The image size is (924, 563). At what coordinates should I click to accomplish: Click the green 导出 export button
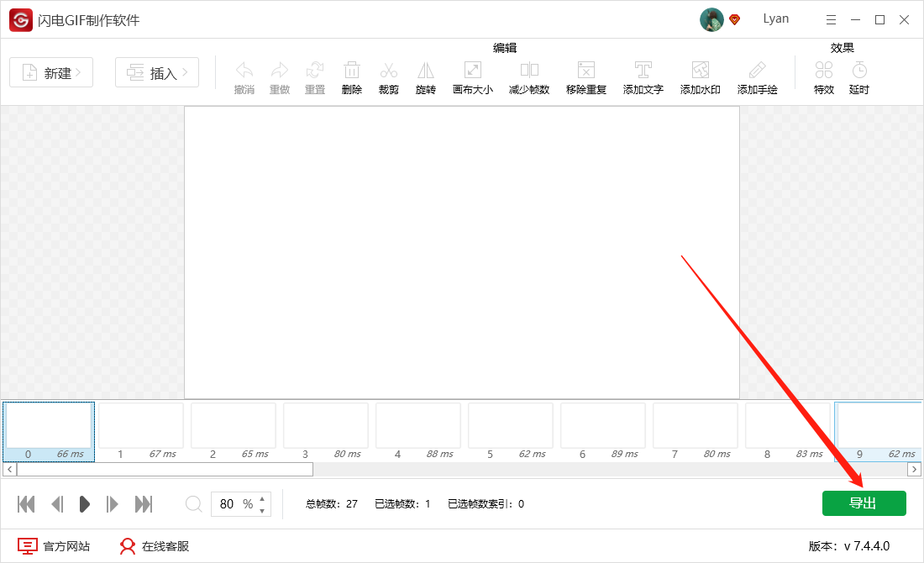(x=864, y=502)
